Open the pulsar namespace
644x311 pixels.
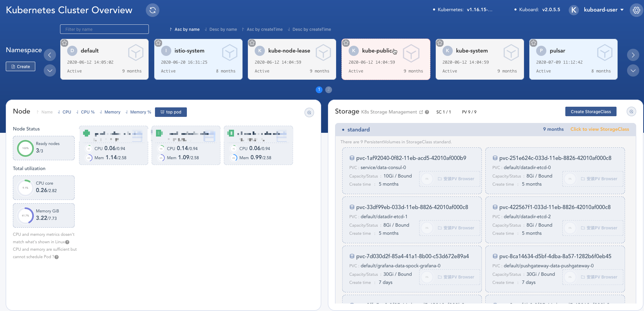(x=573, y=59)
